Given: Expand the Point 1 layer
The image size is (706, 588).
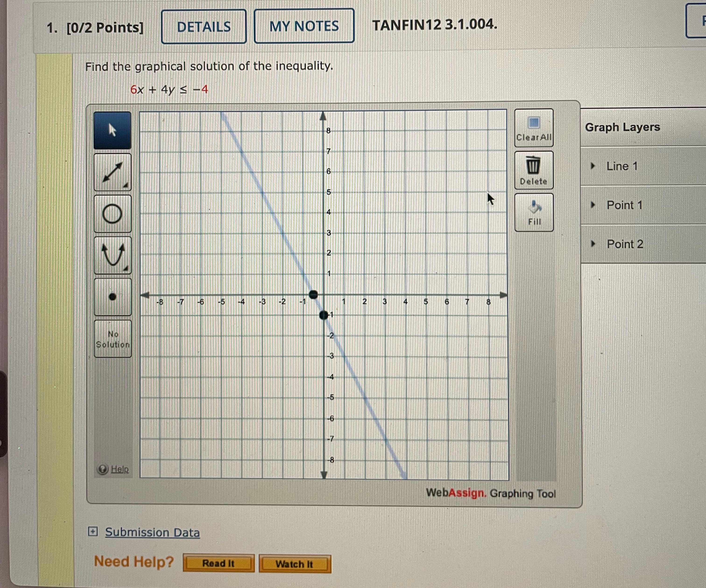Looking at the screenshot, I should pos(593,205).
